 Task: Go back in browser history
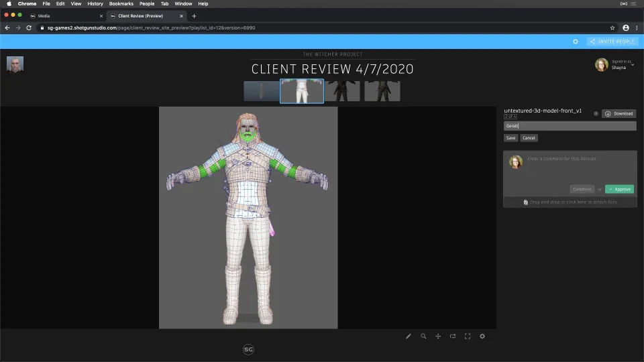point(7,28)
